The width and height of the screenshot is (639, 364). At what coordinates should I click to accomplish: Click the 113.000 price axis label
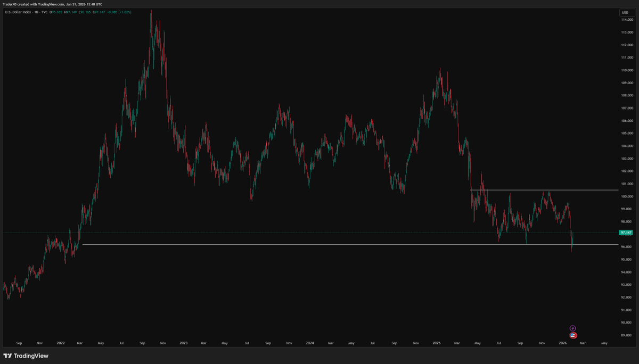(626, 32)
